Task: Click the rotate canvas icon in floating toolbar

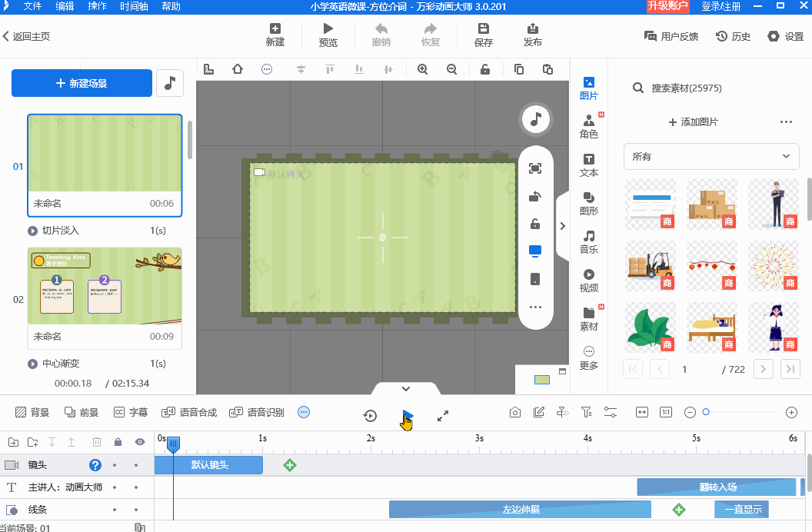Action: [x=535, y=197]
